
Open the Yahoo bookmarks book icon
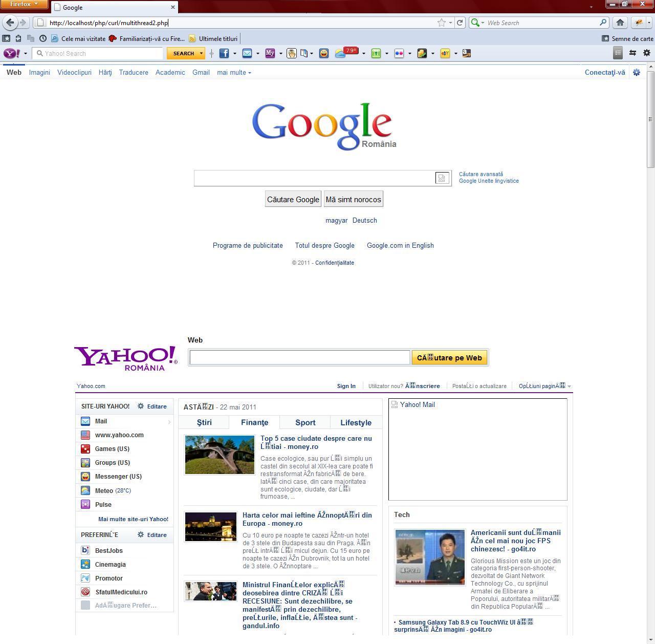pyautogui.click(x=304, y=53)
